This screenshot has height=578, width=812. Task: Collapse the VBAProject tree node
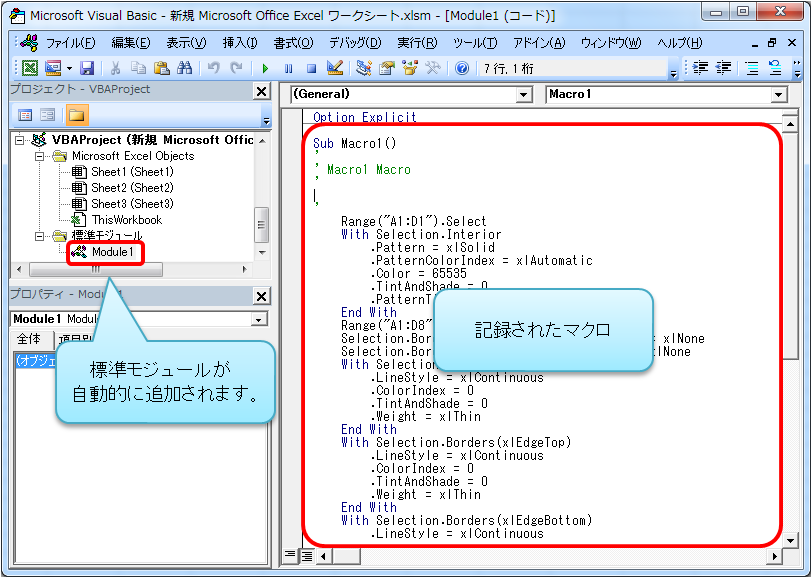point(20,140)
